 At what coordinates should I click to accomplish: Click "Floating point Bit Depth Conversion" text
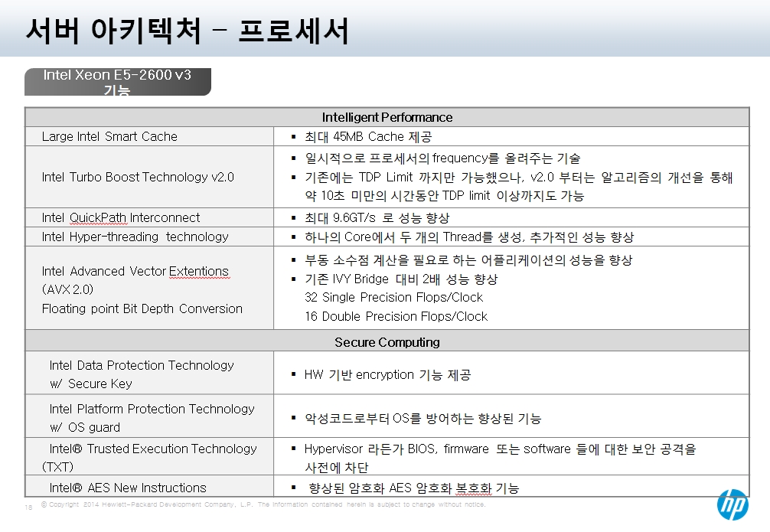click(142, 308)
